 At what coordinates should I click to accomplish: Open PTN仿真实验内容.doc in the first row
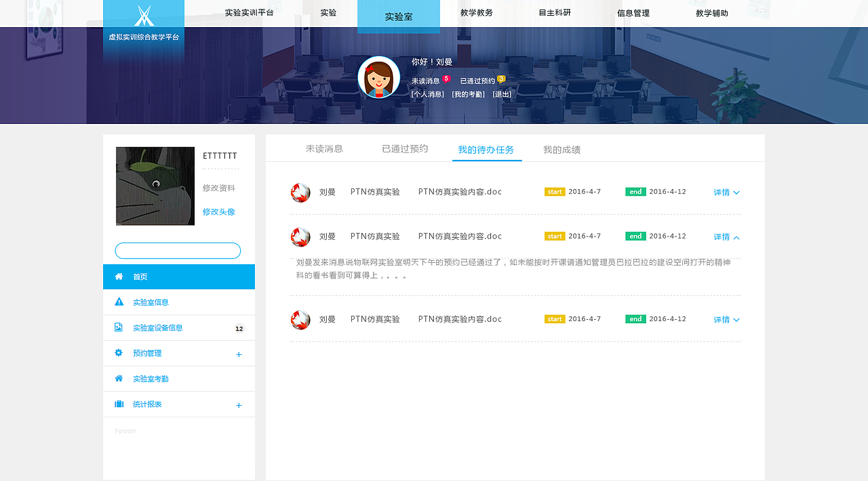(460, 192)
